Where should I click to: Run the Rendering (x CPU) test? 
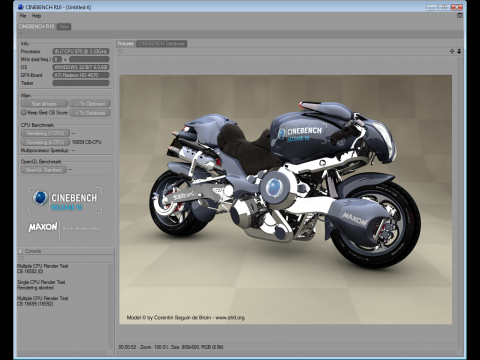point(45,142)
